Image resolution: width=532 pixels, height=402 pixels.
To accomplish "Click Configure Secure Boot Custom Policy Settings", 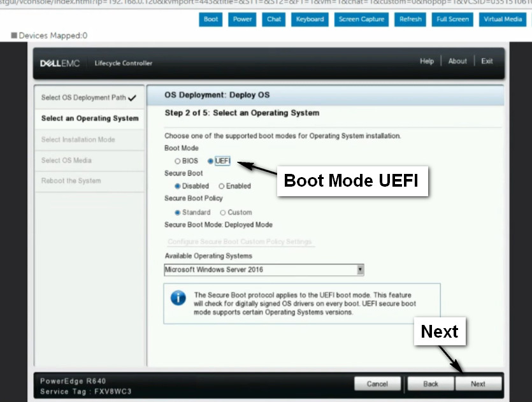I will pos(240,242).
